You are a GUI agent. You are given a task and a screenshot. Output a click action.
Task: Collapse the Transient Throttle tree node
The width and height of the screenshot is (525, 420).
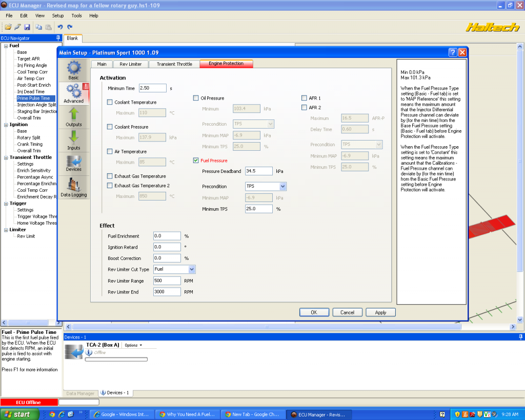point(6,157)
